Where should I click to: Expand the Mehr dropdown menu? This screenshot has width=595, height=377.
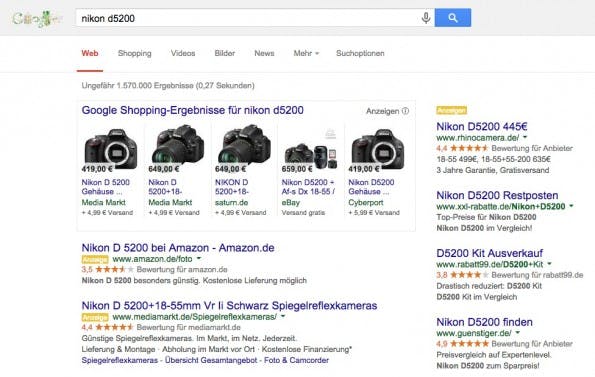click(306, 53)
